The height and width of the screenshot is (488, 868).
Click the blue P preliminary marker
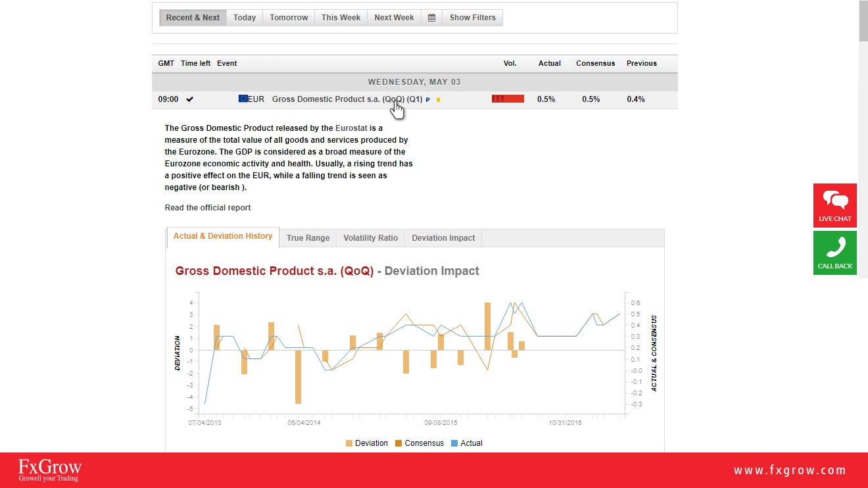428,100
